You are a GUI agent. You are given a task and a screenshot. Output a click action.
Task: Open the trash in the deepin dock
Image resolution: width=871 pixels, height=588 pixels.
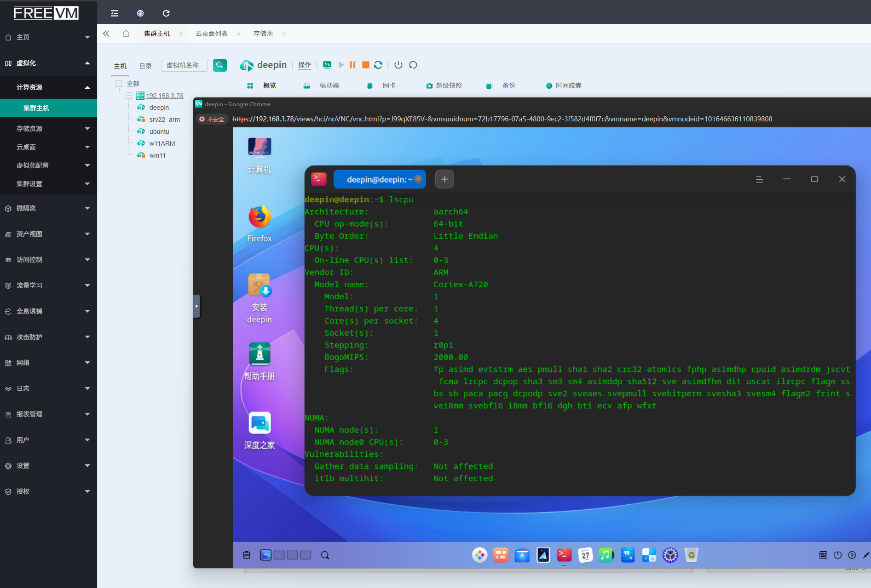(691, 555)
